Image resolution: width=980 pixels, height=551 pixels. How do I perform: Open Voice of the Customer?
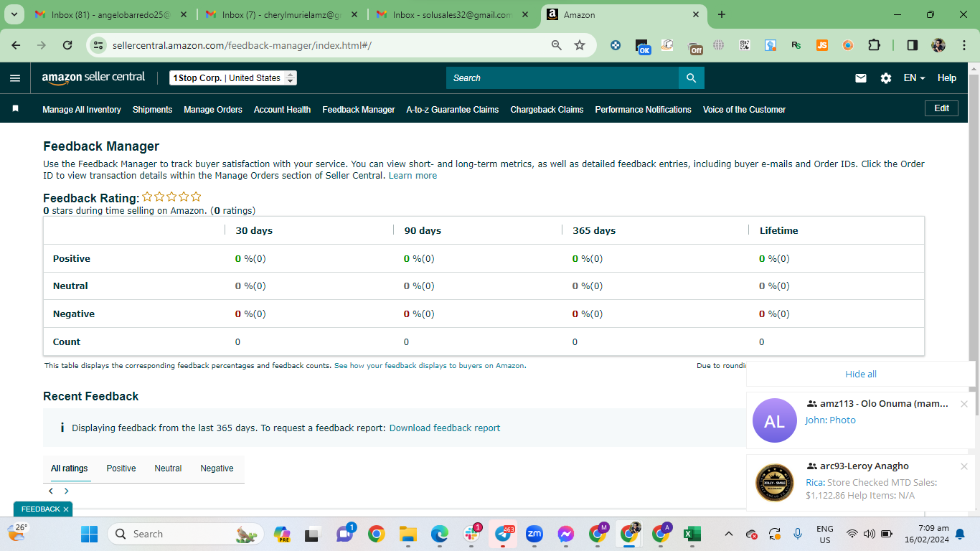[745, 110]
